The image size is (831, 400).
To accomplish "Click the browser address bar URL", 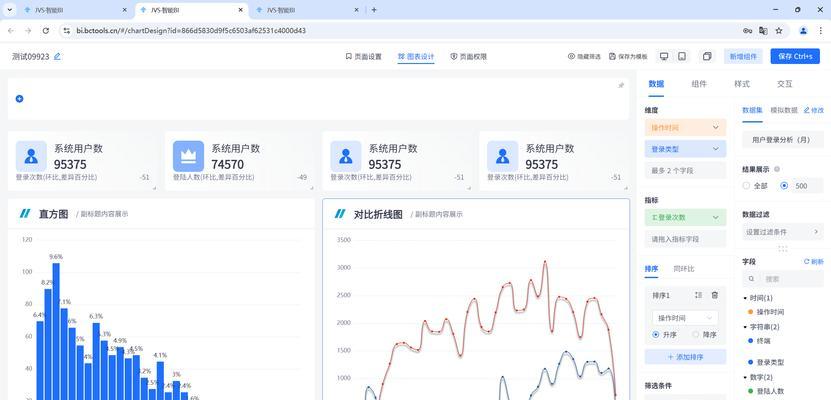I will 191,31.
